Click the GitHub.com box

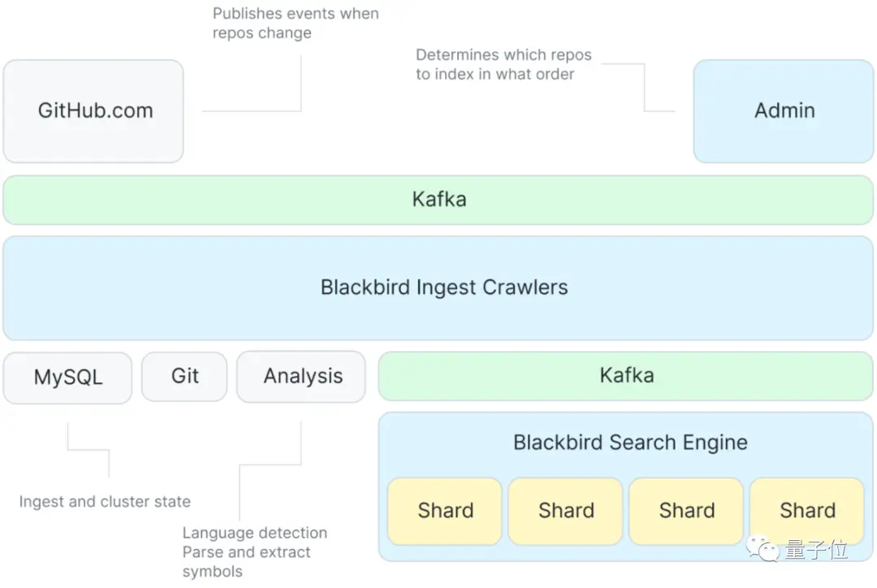tap(93, 111)
